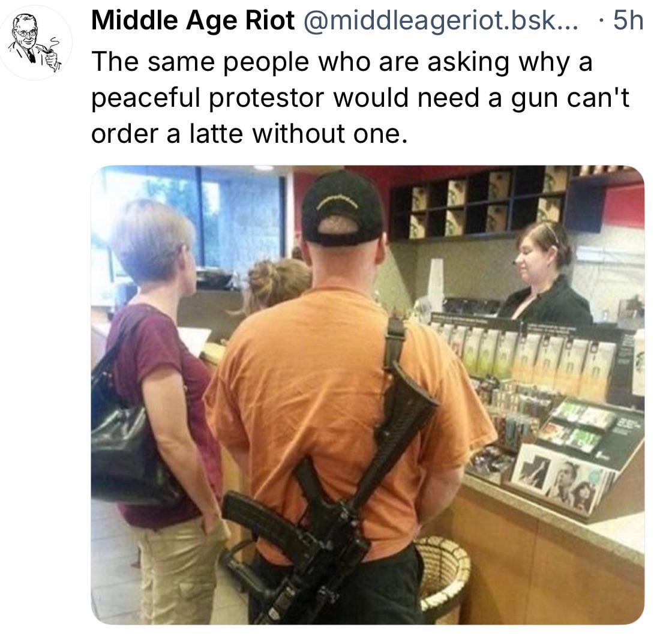Open the Middle Age Riot display name

click(193, 20)
